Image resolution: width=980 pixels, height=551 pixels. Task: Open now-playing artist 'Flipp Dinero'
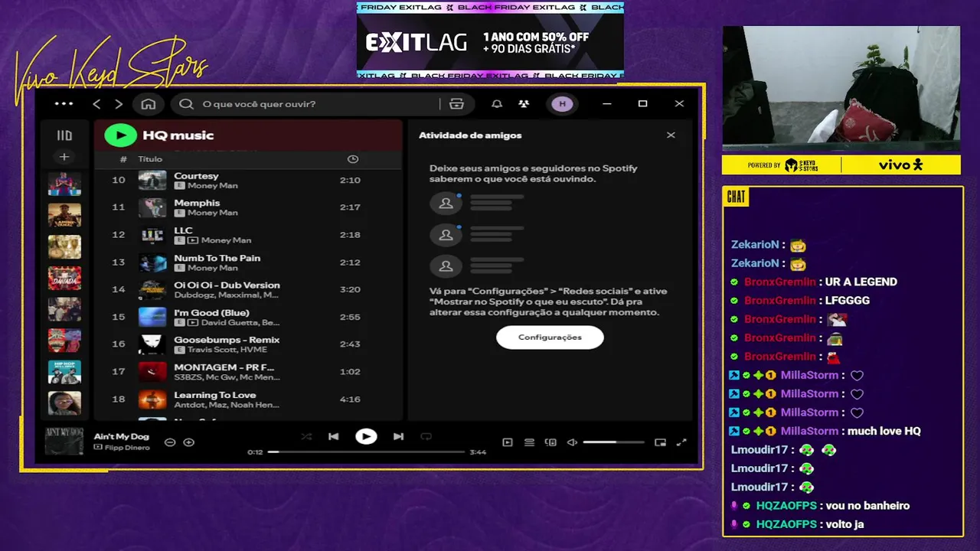[x=126, y=447]
